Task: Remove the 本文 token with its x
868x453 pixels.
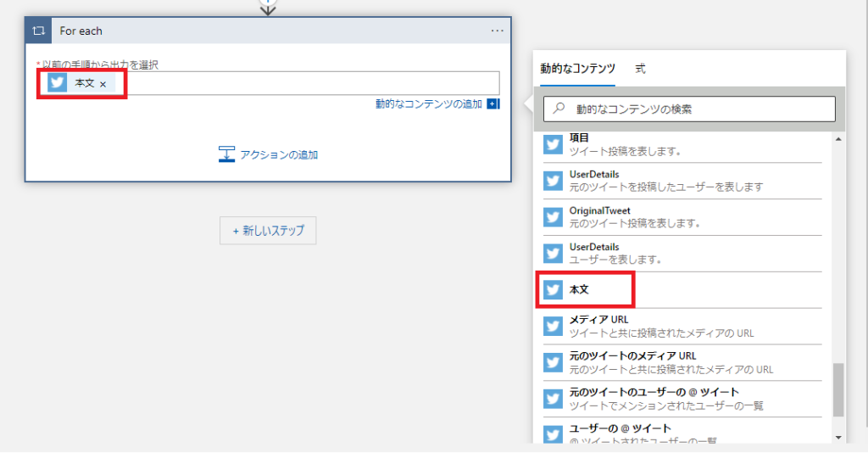Action: coord(103,84)
